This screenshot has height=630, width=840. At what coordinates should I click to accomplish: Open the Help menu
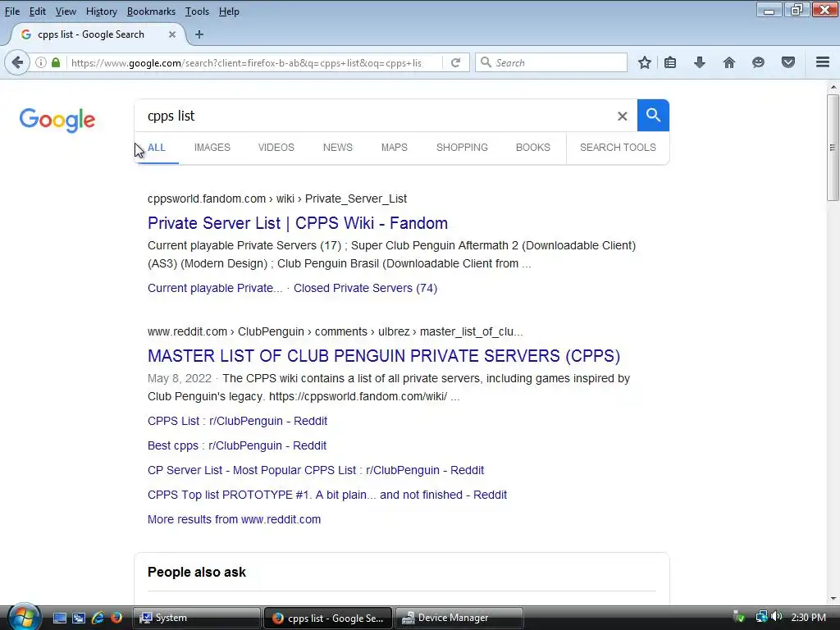(x=229, y=11)
